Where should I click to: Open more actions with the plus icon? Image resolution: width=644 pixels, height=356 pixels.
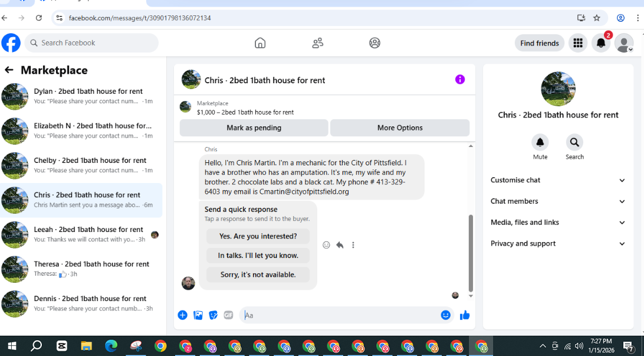click(x=182, y=315)
